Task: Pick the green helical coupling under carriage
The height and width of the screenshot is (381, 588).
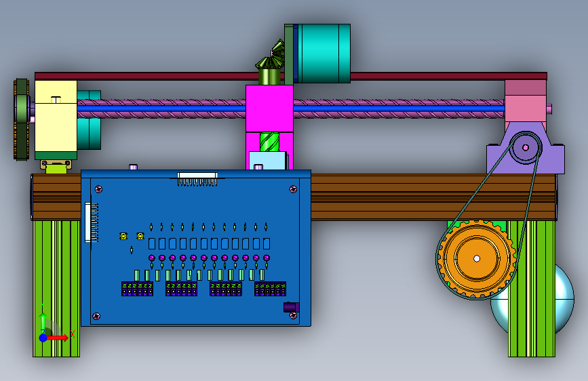Action: point(269,142)
